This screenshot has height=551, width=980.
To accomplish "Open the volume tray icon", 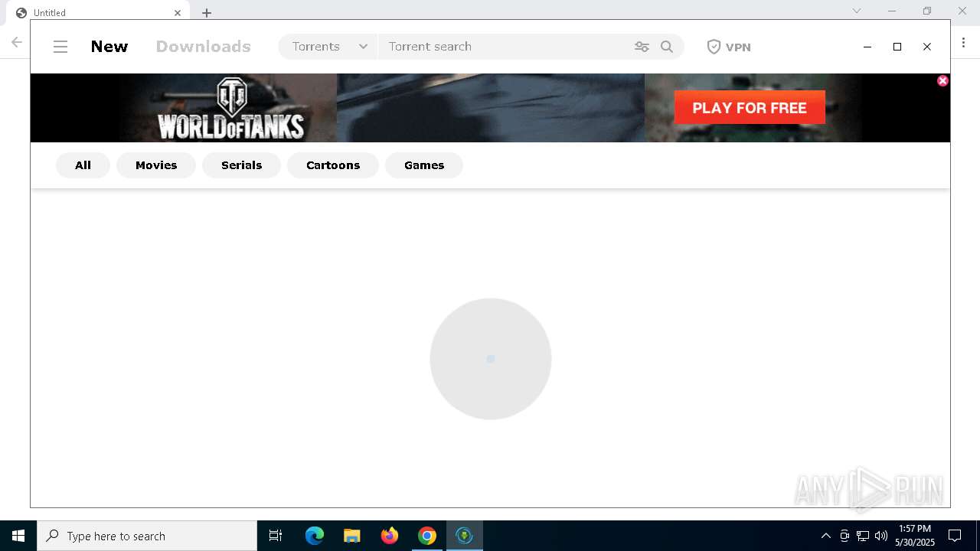I will [x=881, y=536].
